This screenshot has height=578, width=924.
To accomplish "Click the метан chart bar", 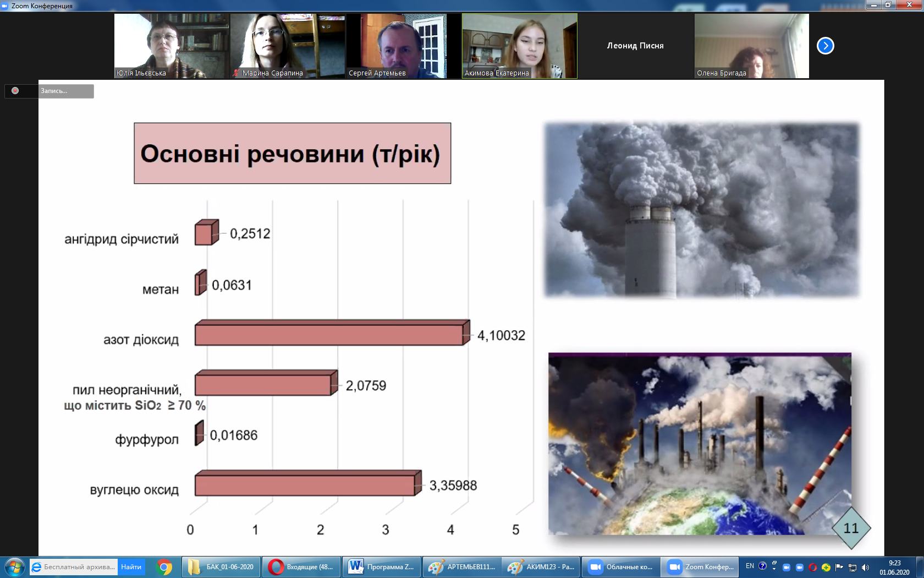I will (x=201, y=282).
